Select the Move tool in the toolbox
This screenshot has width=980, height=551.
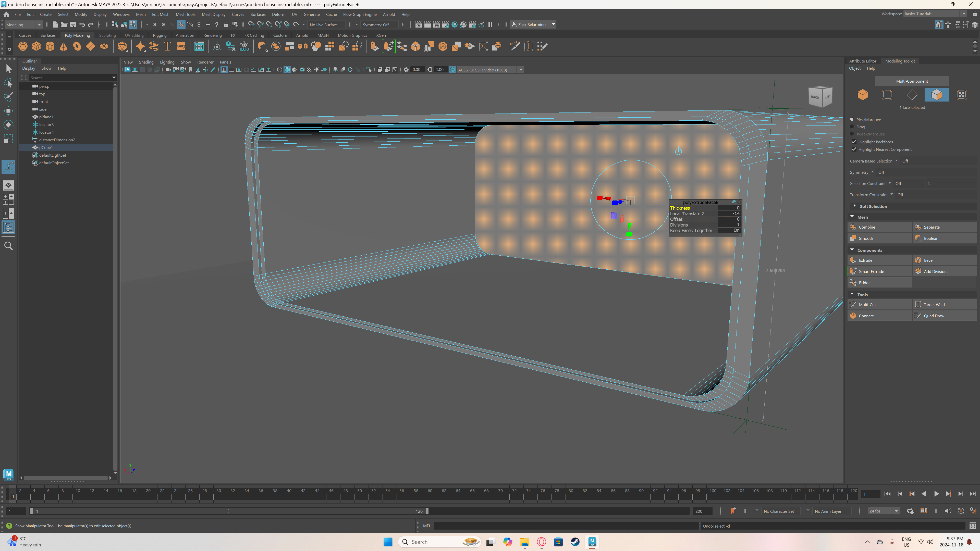[x=8, y=111]
